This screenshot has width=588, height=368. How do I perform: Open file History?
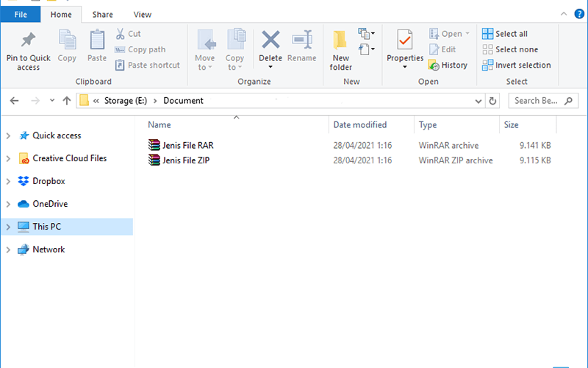pos(448,66)
